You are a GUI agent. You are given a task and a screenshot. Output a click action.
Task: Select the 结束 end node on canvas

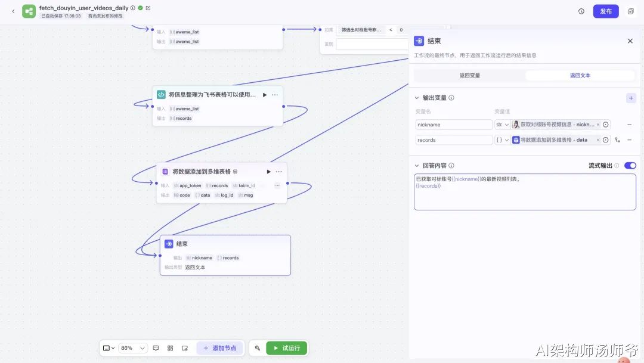coord(225,255)
